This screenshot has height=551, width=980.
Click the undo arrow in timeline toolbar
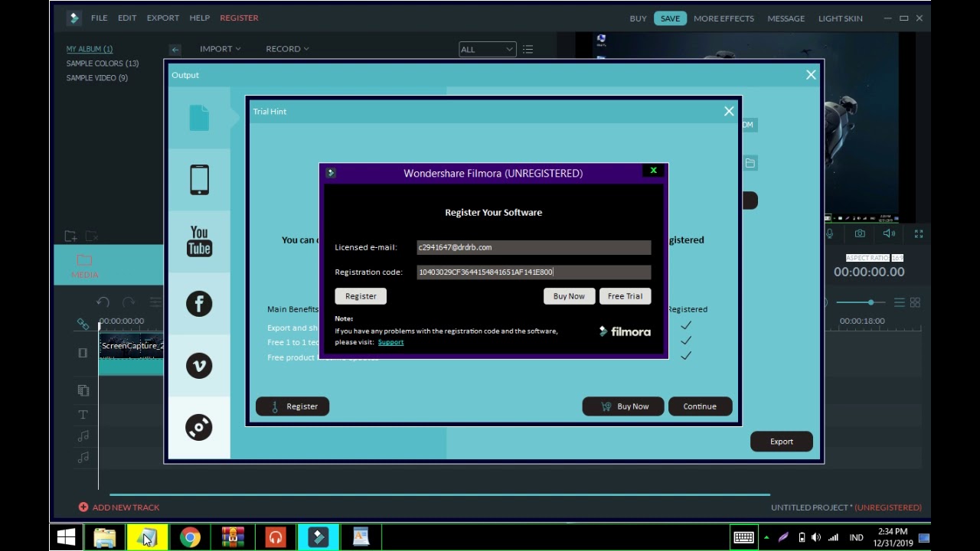click(103, 302)
